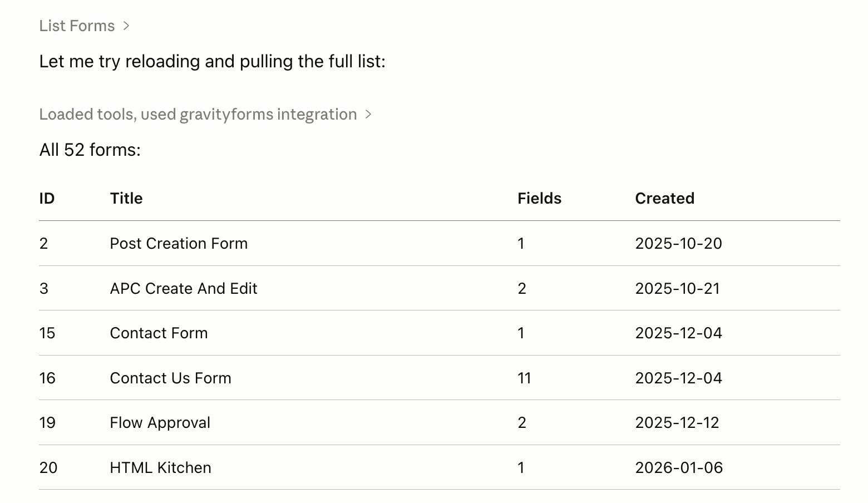Select the Contact Us Form title

point(170,378)
